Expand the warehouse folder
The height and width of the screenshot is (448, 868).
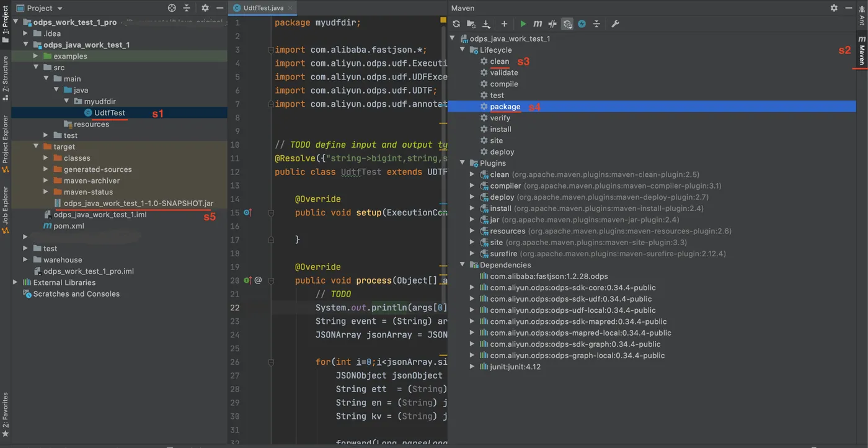click(x=25, y=260)
